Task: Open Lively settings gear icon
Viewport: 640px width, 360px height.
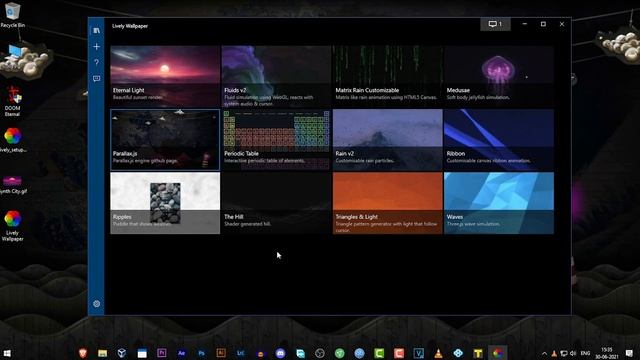Action: (96, 304)
